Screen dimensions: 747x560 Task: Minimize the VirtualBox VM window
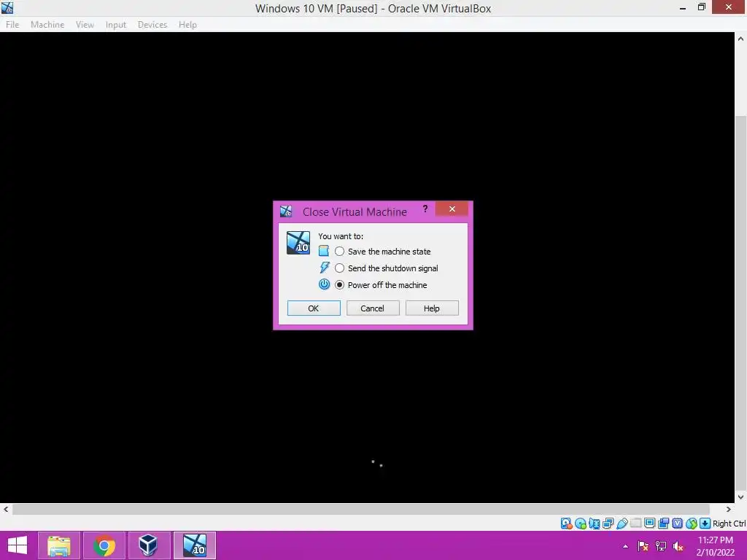coord(683,7)
